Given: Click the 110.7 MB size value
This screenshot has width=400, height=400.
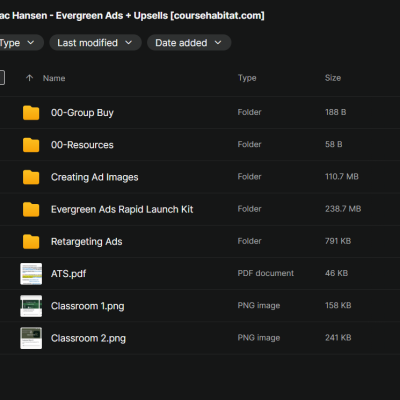Looking at the screenshot, I should [x=342, y=176].
